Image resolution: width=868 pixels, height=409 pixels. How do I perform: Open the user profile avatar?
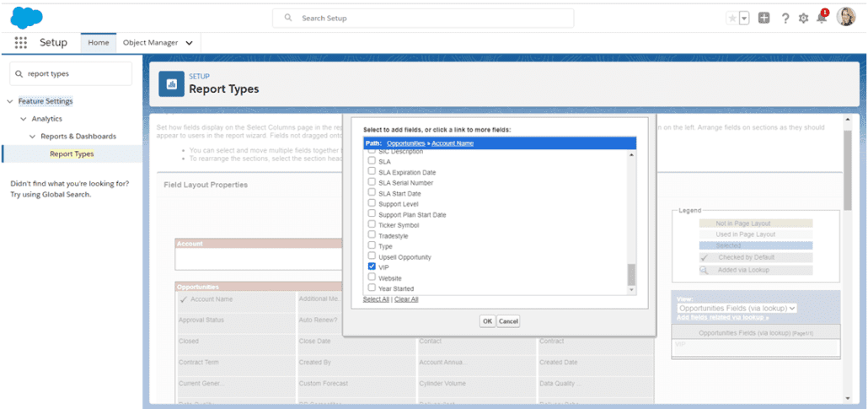pos(846,17)
